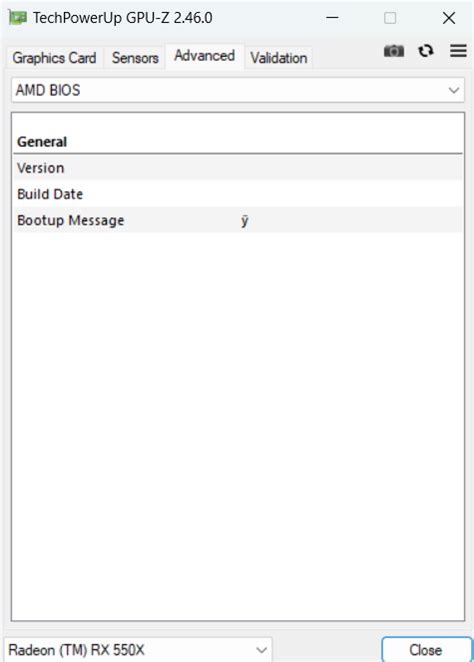The image size is (474, 662).
Task: Select the Build Date row
Action: pyautogui.click(x=238, y=194)
